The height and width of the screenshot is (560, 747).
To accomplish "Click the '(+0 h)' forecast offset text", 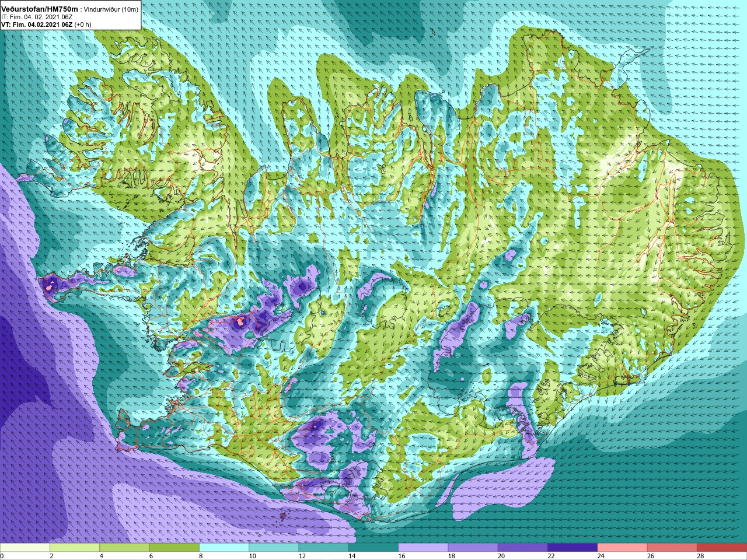I will click(x=82, y=24).
